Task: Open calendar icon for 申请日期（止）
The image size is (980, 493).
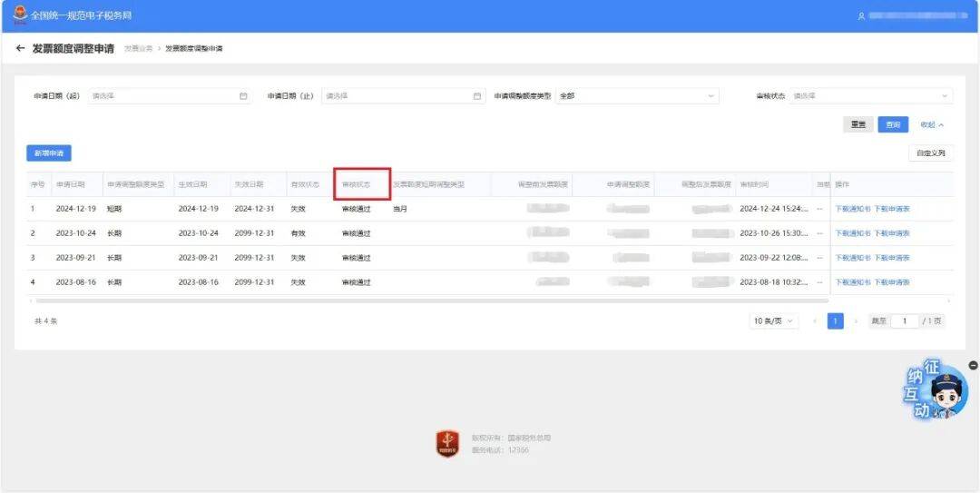Action: click(477, 95)
